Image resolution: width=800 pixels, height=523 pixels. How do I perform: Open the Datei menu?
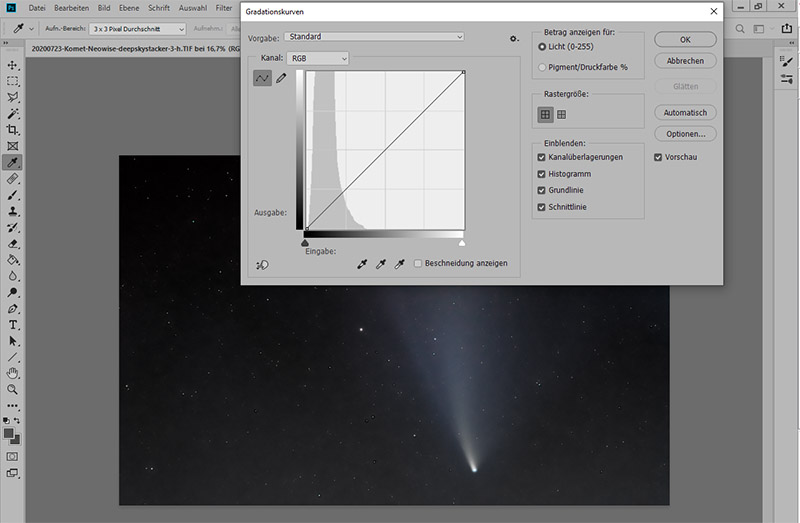click(x=37, y=8)
